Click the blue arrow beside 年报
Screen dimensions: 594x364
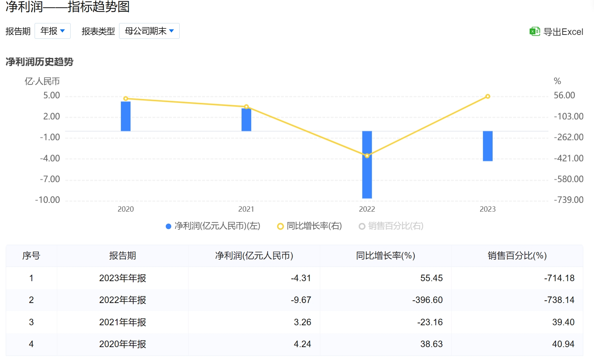(63, 31)
